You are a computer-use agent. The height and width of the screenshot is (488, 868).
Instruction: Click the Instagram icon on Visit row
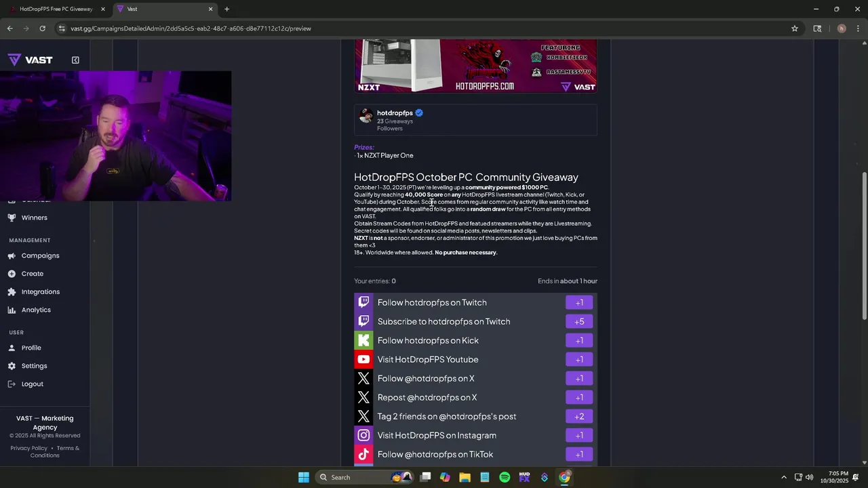coord(363,435)
